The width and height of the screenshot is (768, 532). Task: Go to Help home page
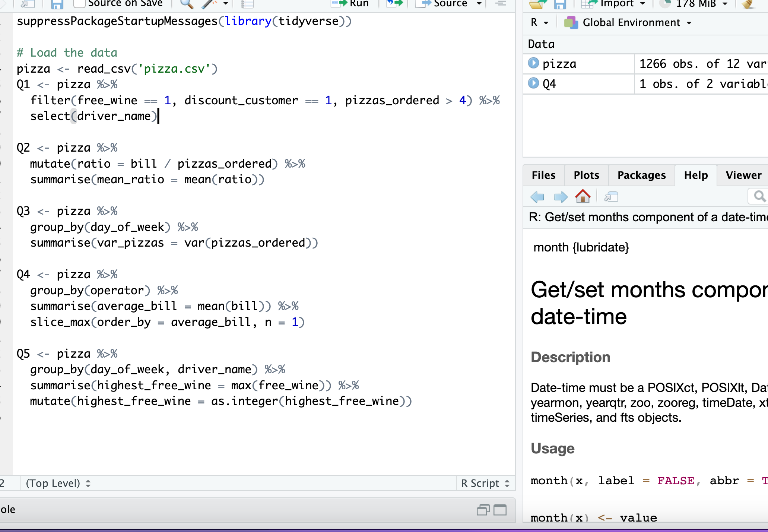coord(583,196)
